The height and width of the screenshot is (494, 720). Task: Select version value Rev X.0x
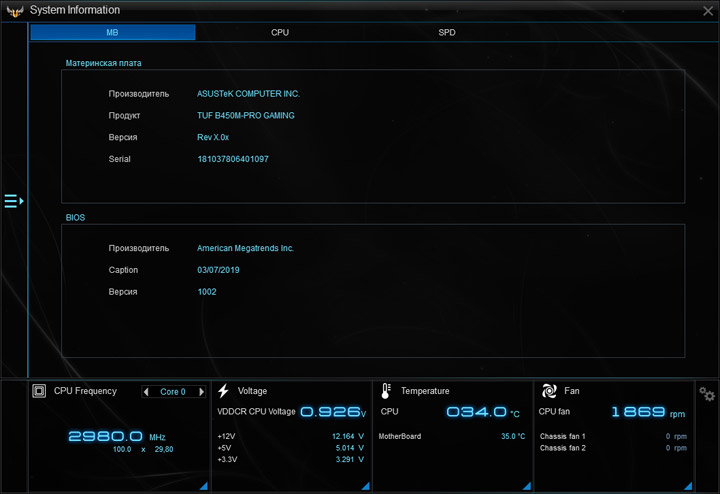(x=213, y=137)
